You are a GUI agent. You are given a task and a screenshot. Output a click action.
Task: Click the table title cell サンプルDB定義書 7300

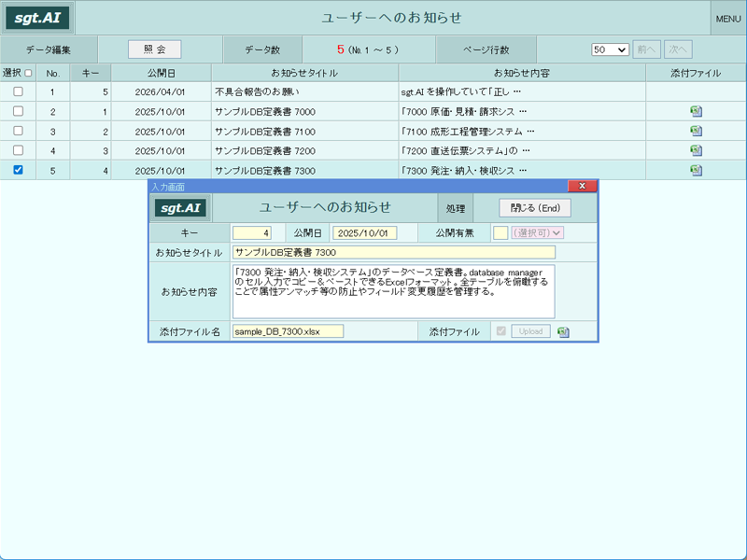tap(305, 171)
